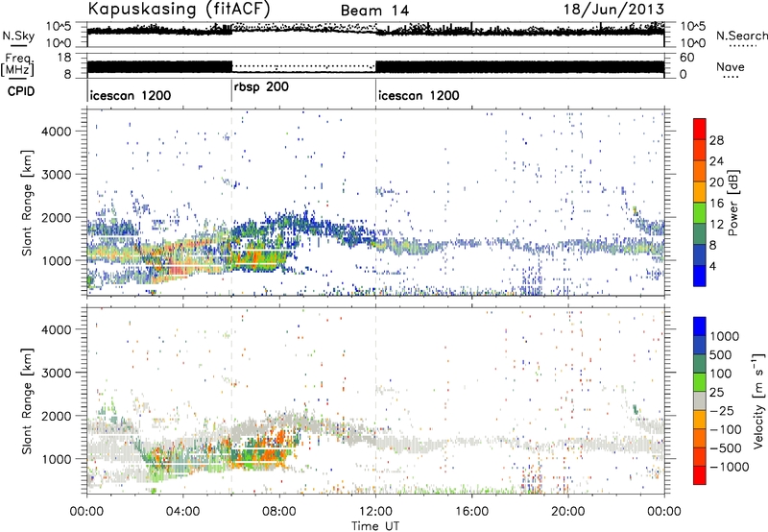The width and height of the screenshot is (768, 532).
Task: Click the "-1000" tick on Velocity color bar
Action: 730,467
